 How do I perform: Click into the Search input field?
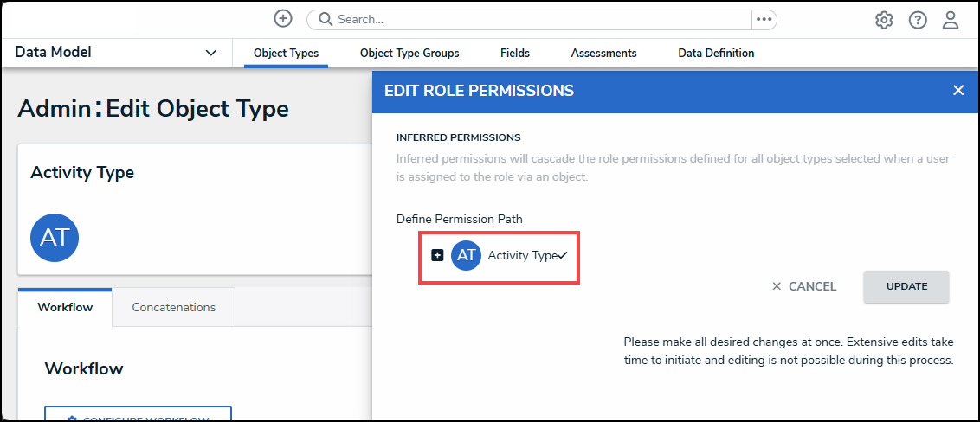[537, 19]
